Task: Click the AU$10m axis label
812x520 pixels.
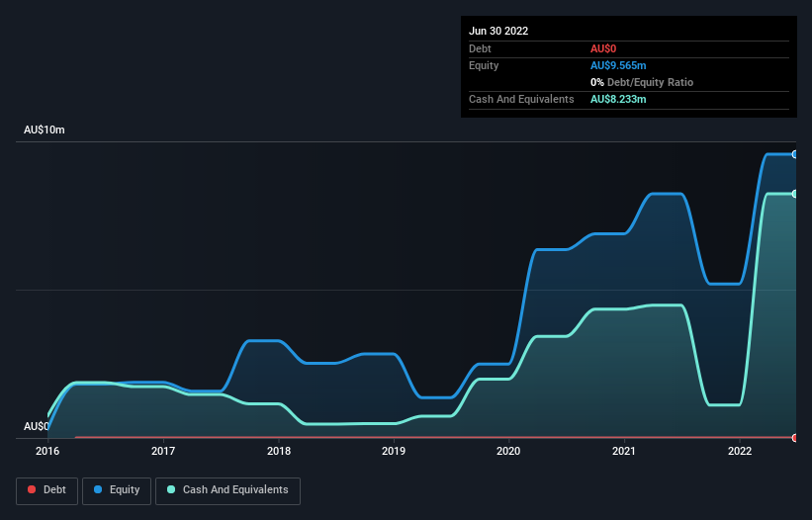Action: pyautogui.click(x=45, y=130)
